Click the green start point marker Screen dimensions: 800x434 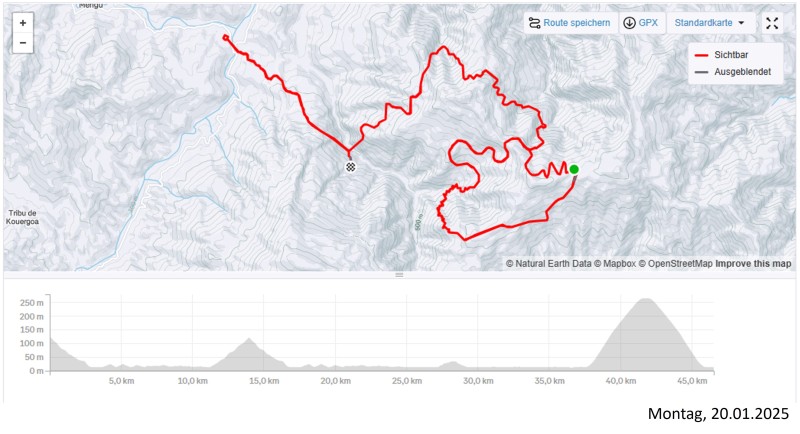coord(574,169)
